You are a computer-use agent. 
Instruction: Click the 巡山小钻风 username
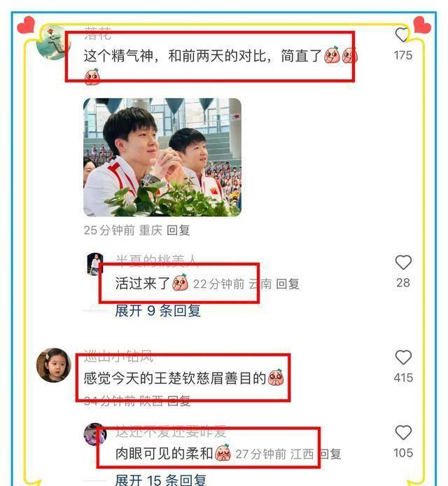119,356
